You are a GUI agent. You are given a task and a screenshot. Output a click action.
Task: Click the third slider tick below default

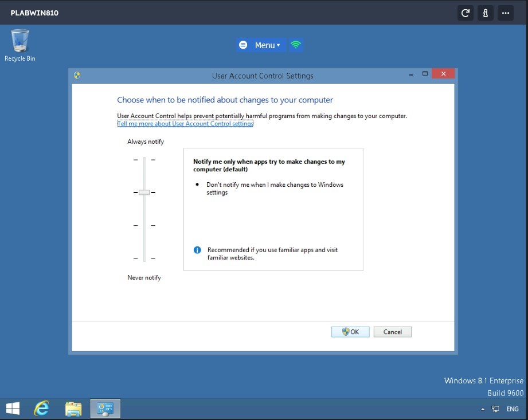tap(144, 226)
